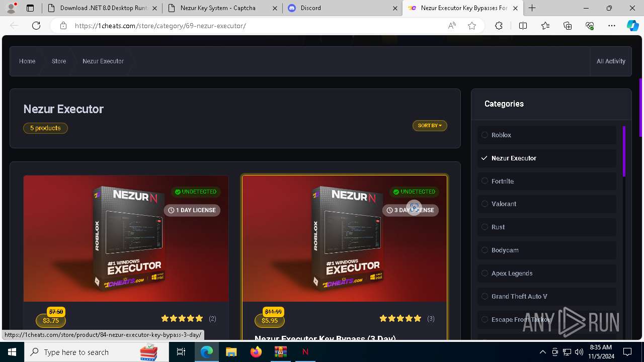Click the 3 Day product star rating

pyautogui.click(x=400, y=318)
